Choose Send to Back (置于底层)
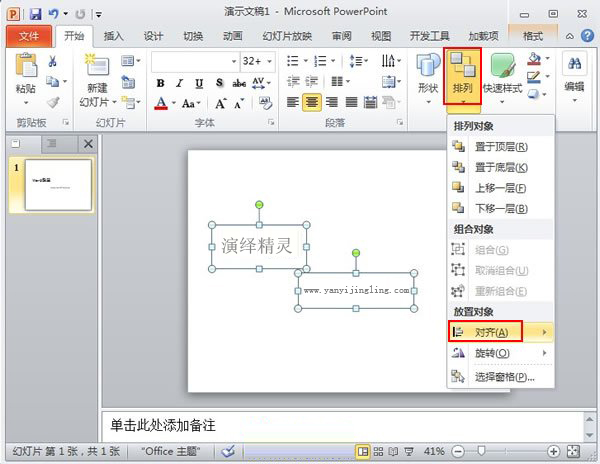The height and width of the screenshot is (464, 600). (x=500, y=167)
